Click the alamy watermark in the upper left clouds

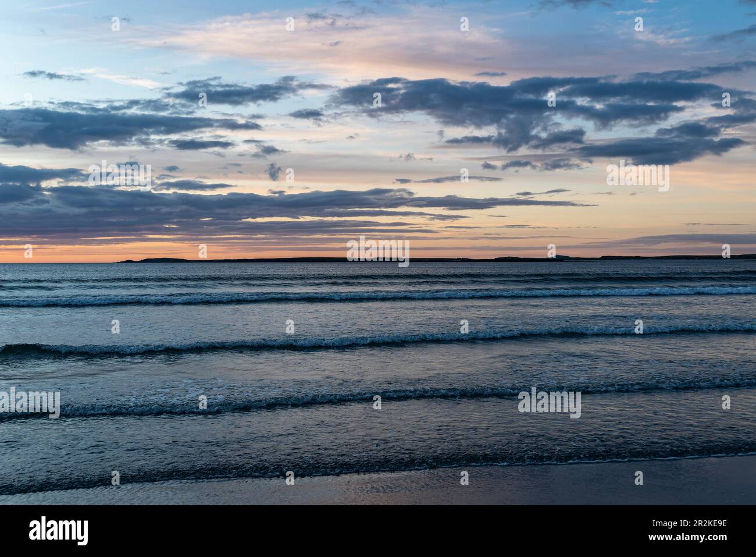pyautogui.click(x=120, y=173)
